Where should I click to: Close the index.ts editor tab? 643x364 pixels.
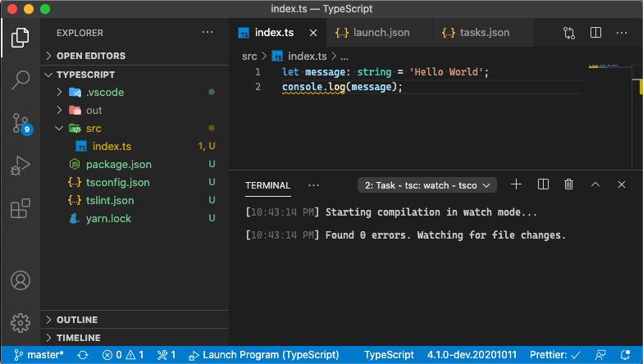[313, 33]
